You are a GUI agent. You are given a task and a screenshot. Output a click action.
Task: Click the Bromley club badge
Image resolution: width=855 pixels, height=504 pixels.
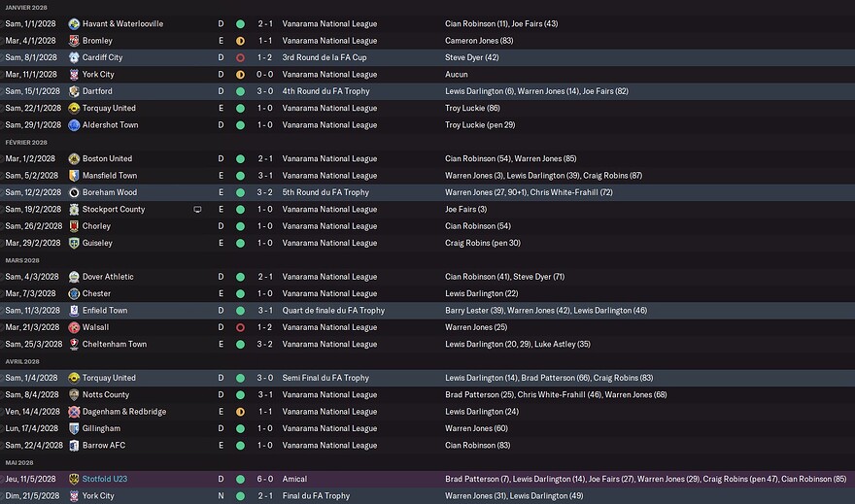click(x=74, y=41)
